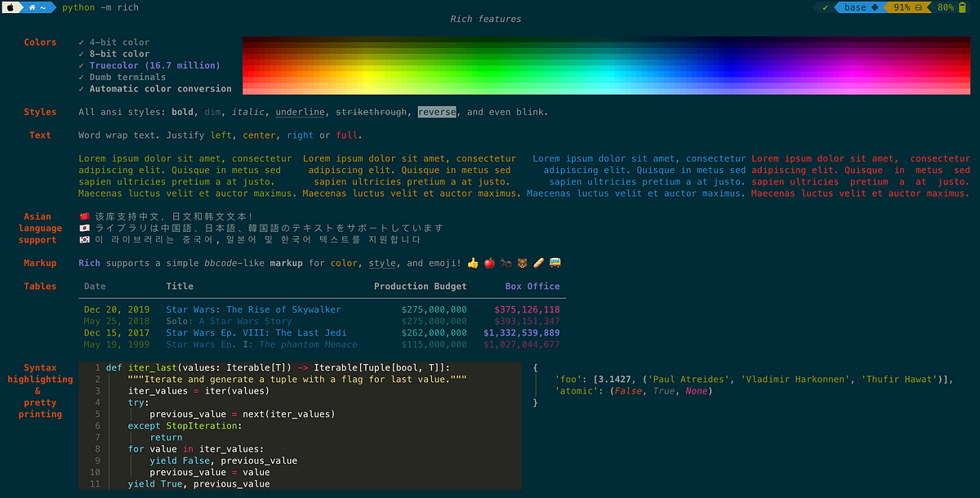
Task: Click the 'Rich features' title
Action: point(485,19)
